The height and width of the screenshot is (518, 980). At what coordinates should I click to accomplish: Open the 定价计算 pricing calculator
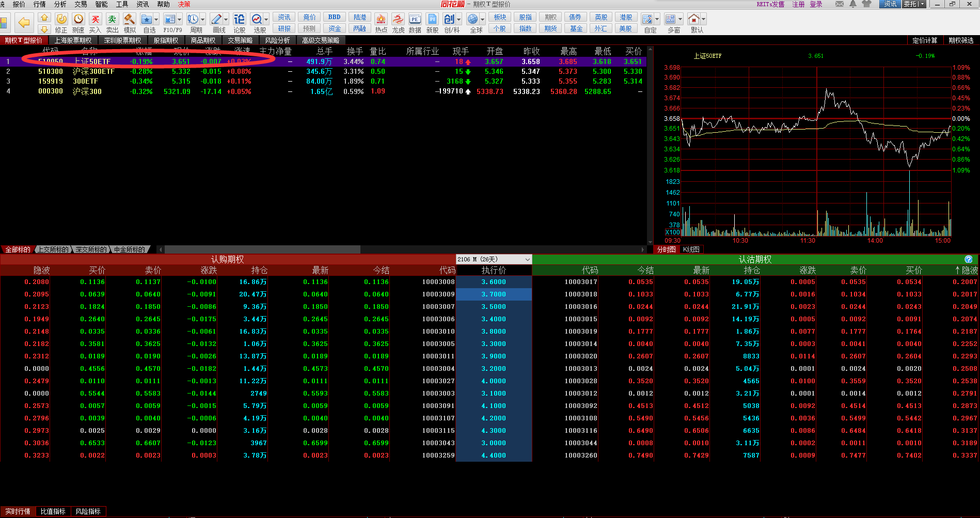coord(924,40)
